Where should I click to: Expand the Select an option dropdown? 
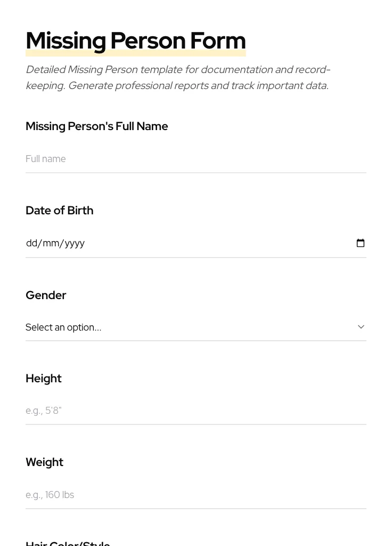point(196,327)
